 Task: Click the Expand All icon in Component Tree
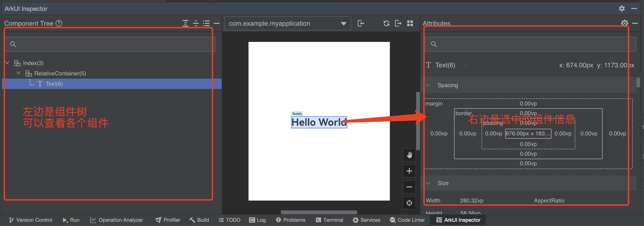click(185, 23)
